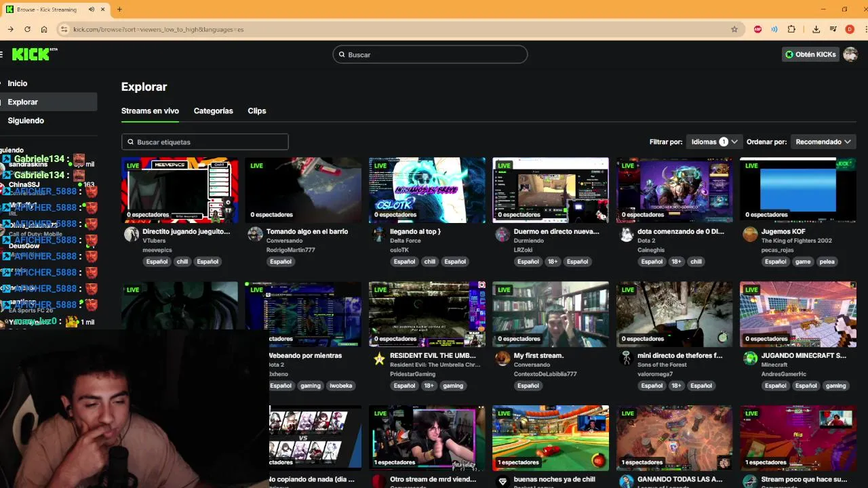Click pecas_rojas channel avatar
Screen dimensions: 868x488
750,235
